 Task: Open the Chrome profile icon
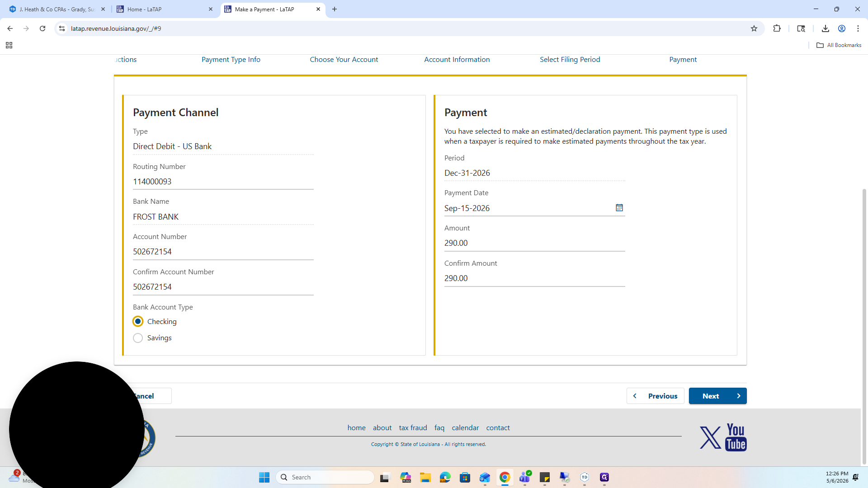click(x=842, y=28)
